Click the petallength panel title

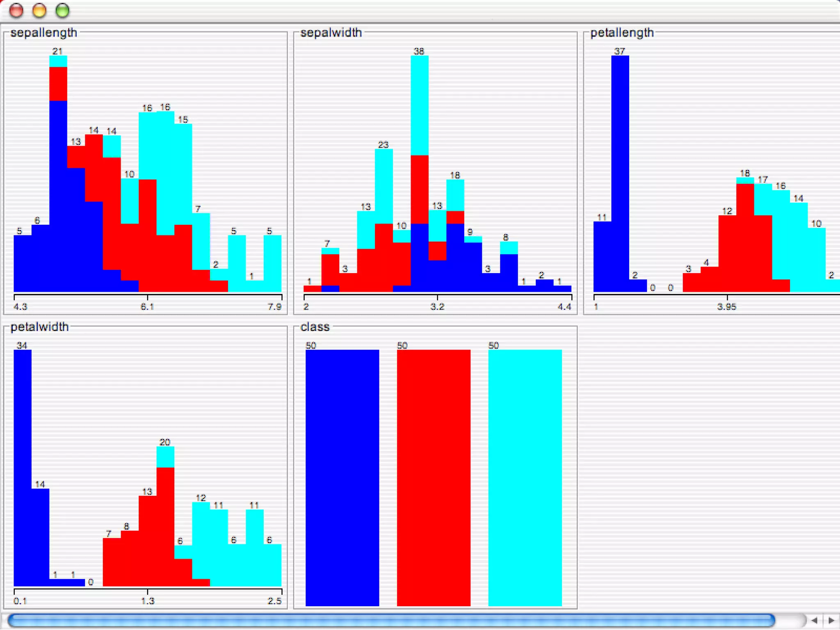[622, 33]
